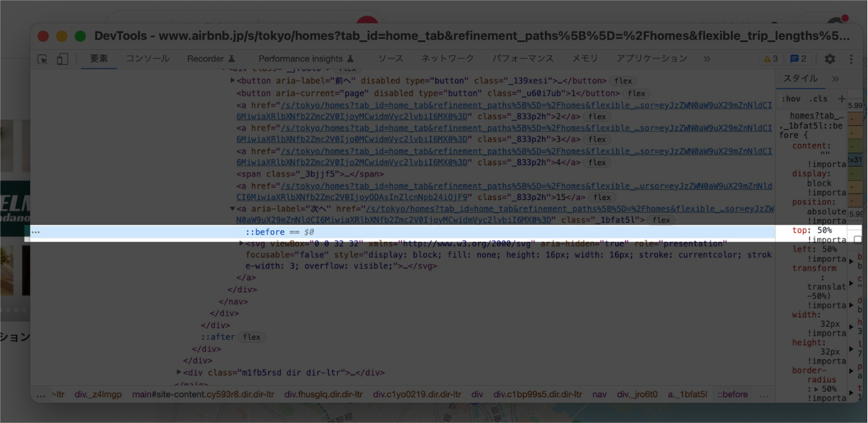Select breadcrumb div.fhusglq.dir.dir-ltr
The height and width of the screenshot is (423, 868).
coord(324,394)
